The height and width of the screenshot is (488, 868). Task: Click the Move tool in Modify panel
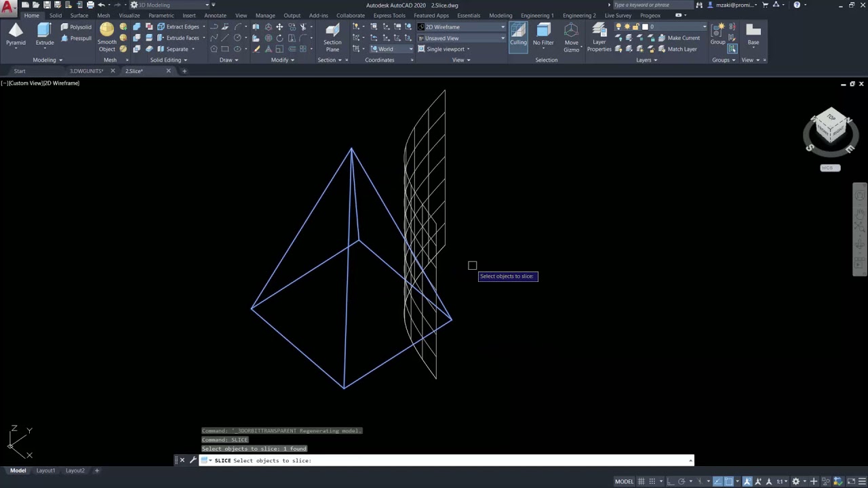[x=279, y=27]
